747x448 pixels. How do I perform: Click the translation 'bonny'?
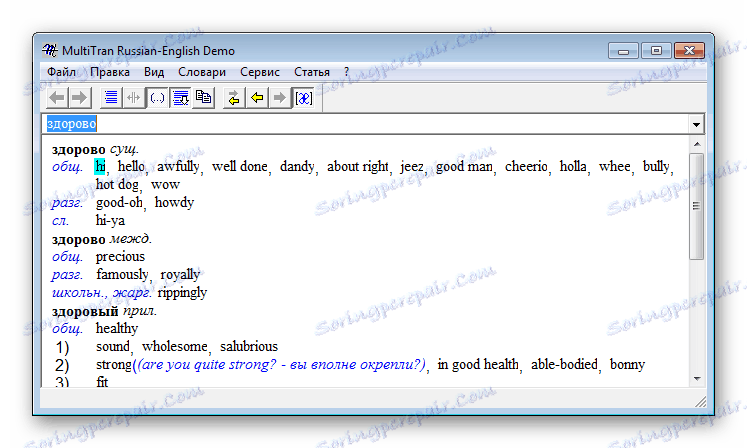point(627,365)
